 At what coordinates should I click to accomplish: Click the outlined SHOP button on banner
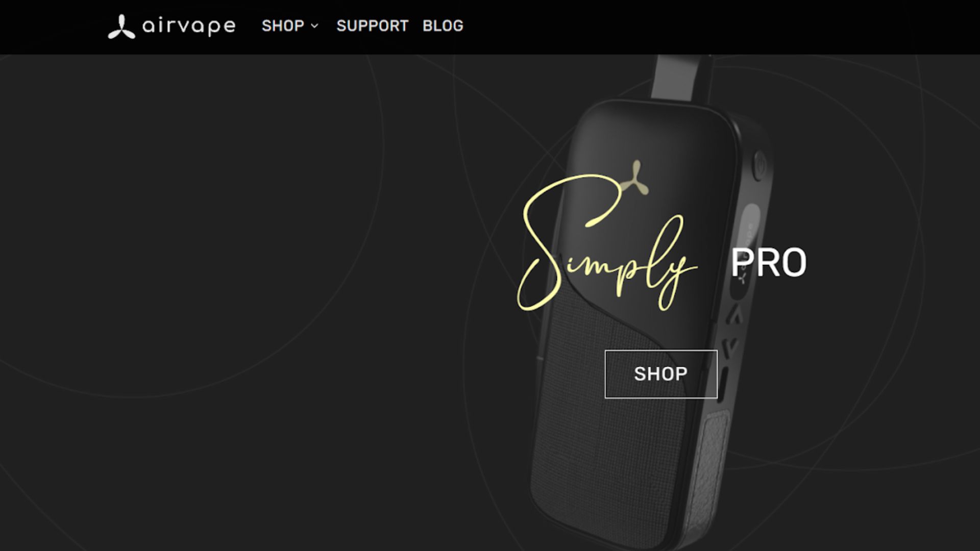tap(661, 374)
